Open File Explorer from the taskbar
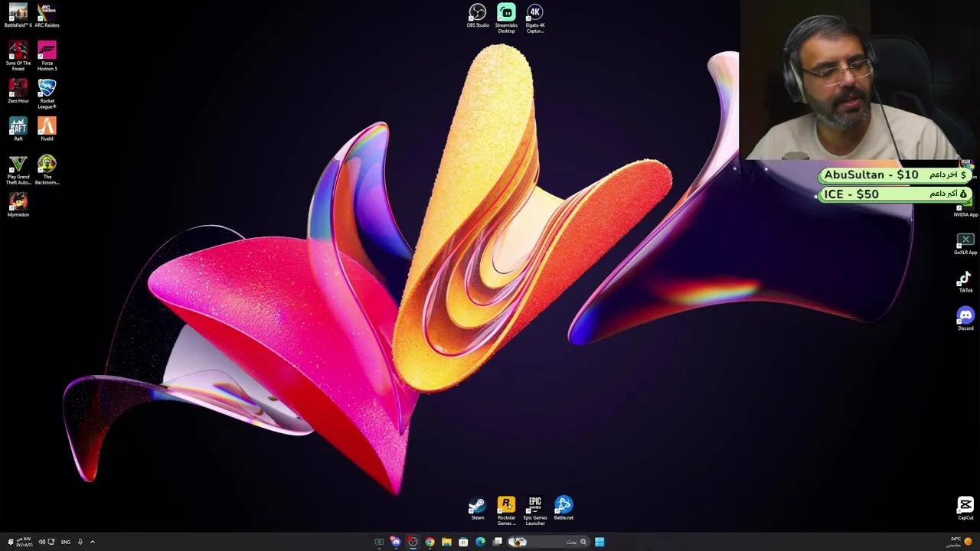The height and width of the screenshot is (551, 980). pyautogui.click(x=446, y=542)
